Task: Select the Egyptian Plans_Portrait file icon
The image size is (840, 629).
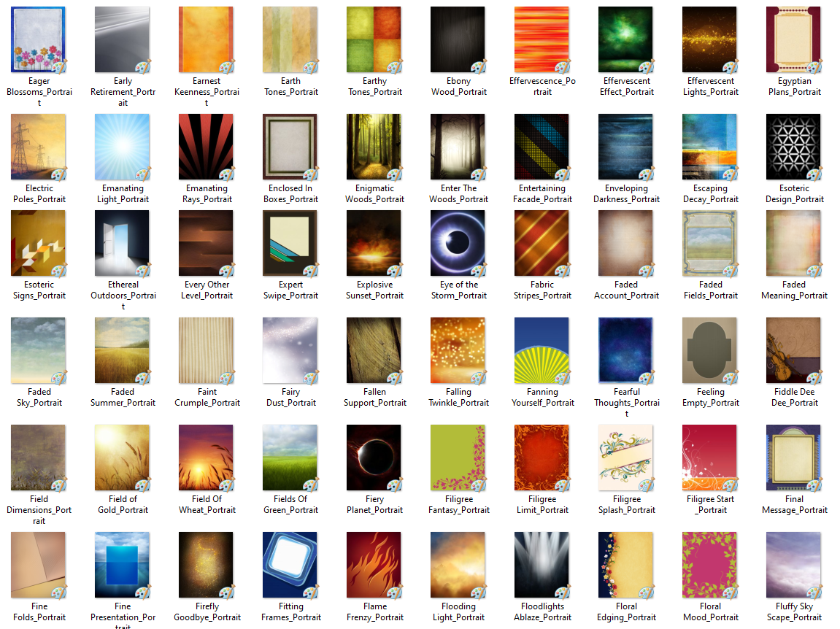Action: click(x=794, y=39)
